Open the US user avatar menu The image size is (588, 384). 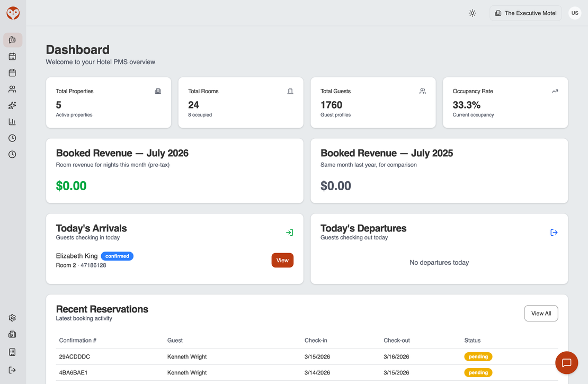pos(575,13)
